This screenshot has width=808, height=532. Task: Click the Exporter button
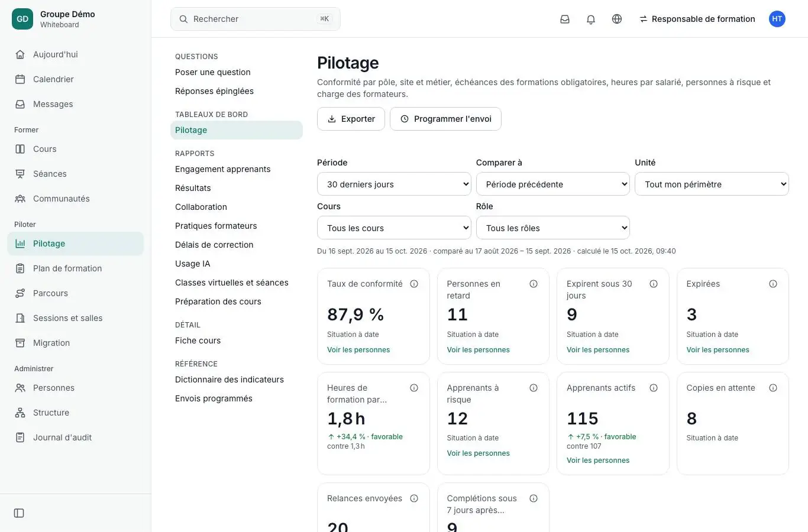click(x=351, y=119)
